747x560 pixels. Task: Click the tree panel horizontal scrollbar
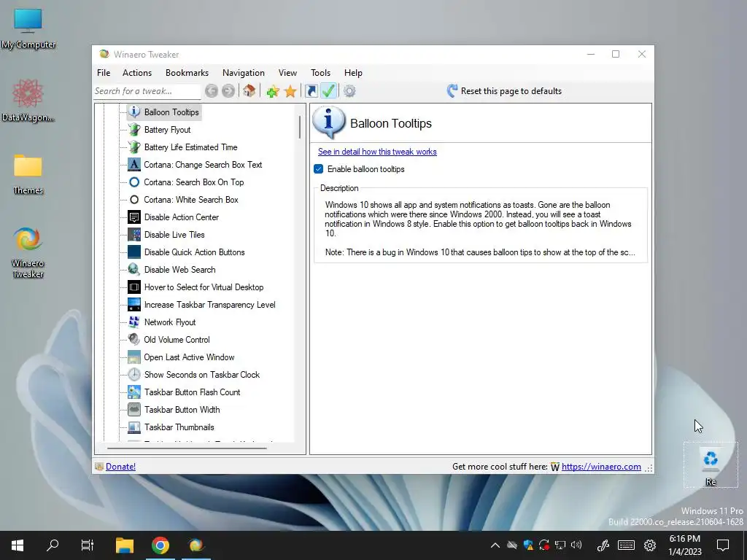click(x=187, y=448)
